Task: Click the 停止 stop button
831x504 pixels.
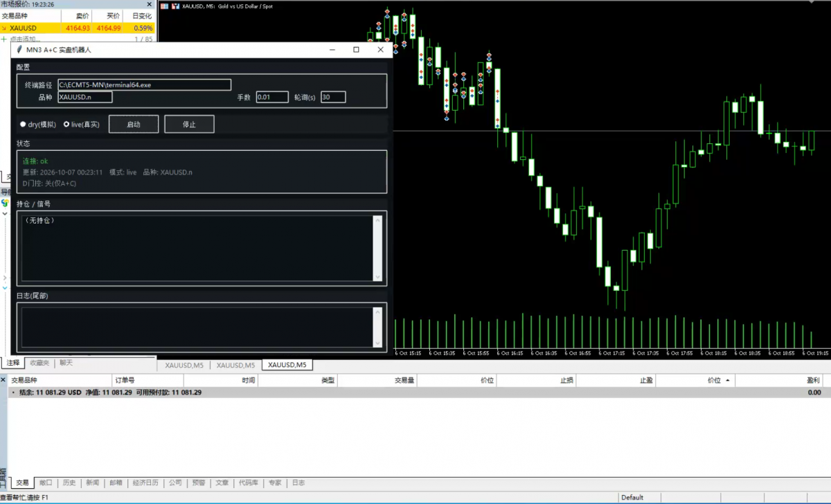Action: coord(189,125)
